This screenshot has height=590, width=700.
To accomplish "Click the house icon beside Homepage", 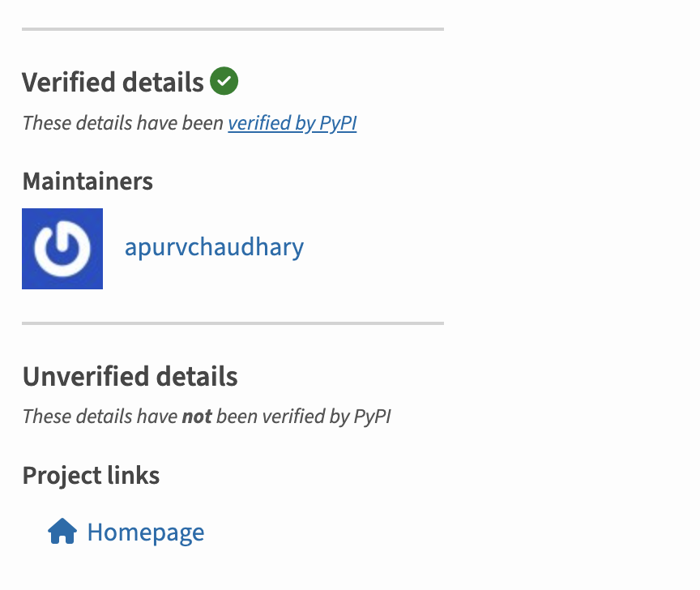I will click(62, 532).
